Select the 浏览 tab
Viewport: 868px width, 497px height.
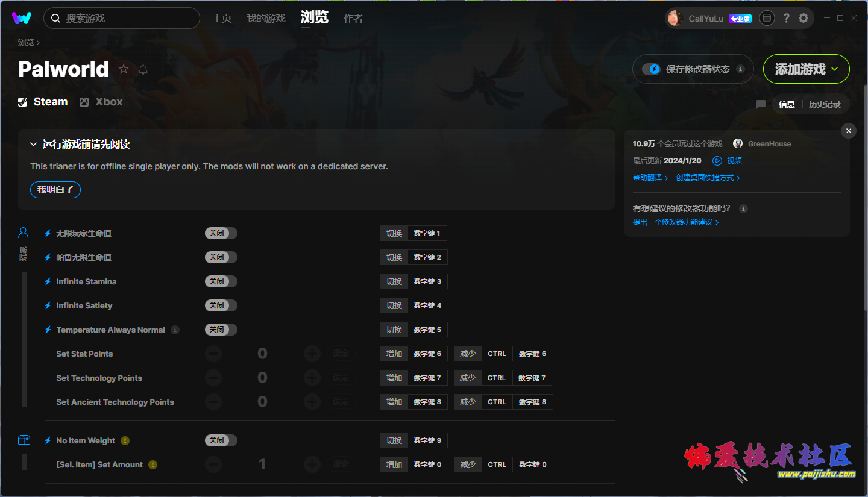pyautogui.click(x=315, y=17)
